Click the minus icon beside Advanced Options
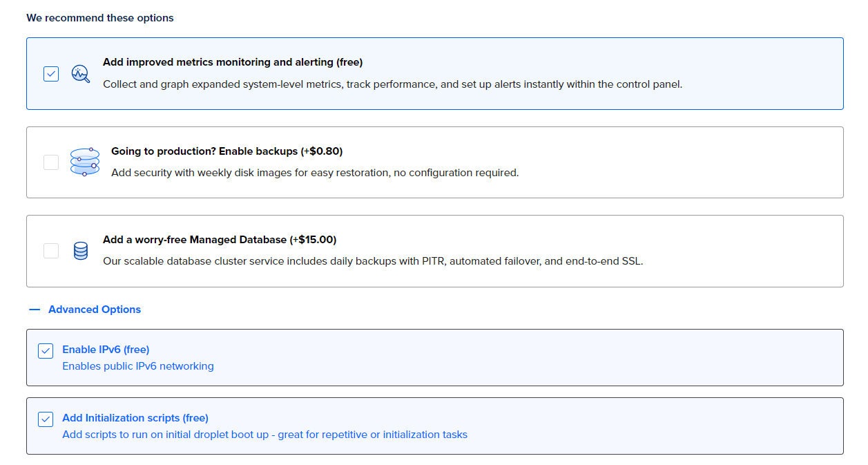This screenshot has width=868, height=465. [x=35, y=310]
